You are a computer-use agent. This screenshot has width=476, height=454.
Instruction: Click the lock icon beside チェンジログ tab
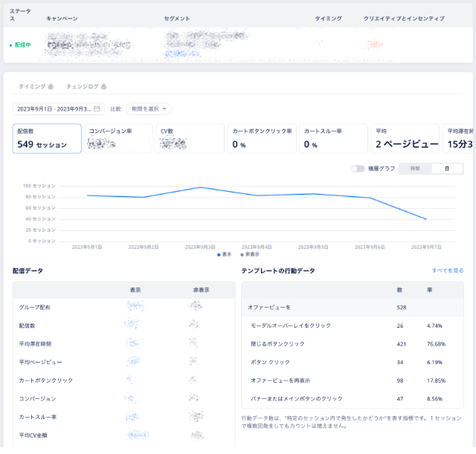pos(103,87)
